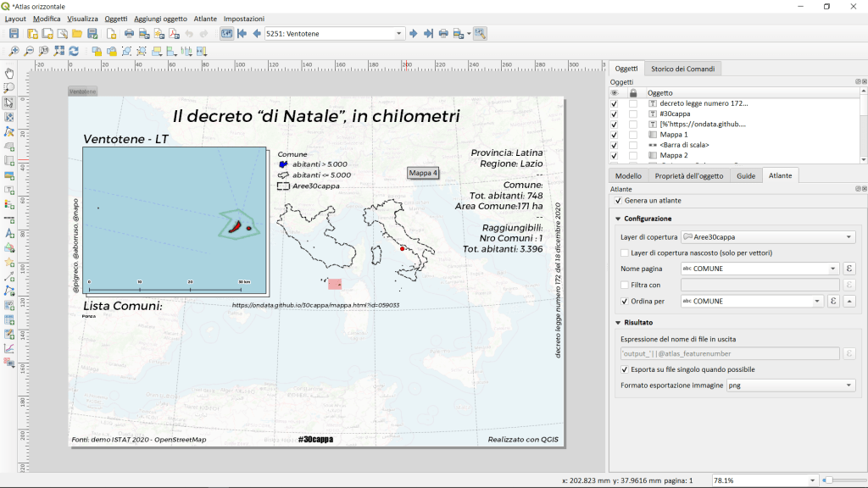Select the Pan layout hand tool
The image size is (868, 488).
click(9, 74)
